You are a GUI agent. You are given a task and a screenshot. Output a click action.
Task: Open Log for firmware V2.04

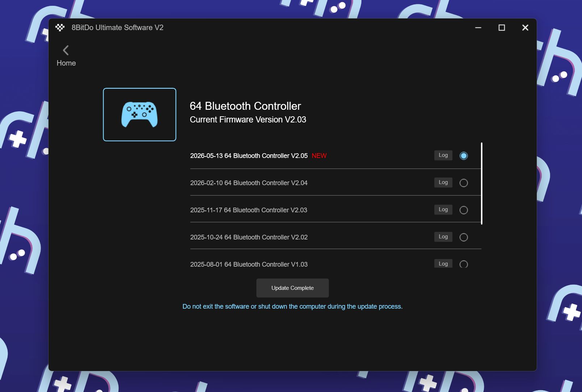[x=443, y=182]
